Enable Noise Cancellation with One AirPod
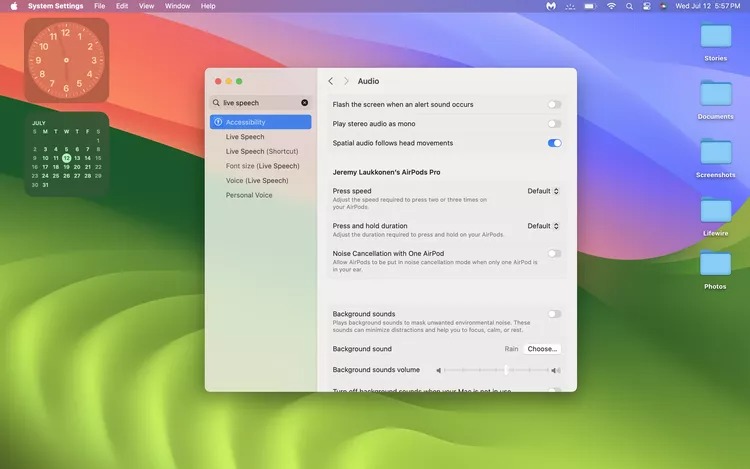750x469 pixels. 554,253
